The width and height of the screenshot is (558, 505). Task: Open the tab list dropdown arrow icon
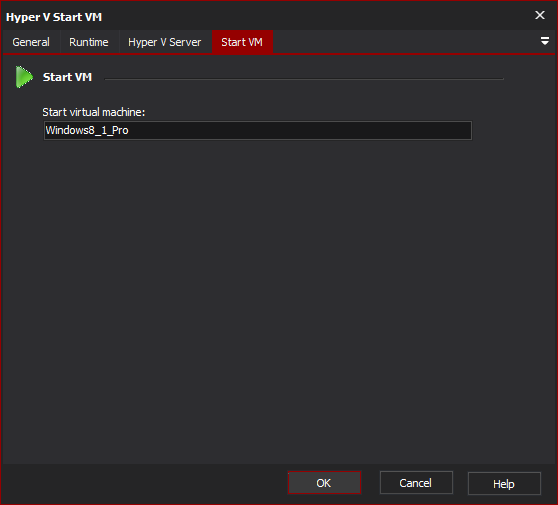click(544, 41)
